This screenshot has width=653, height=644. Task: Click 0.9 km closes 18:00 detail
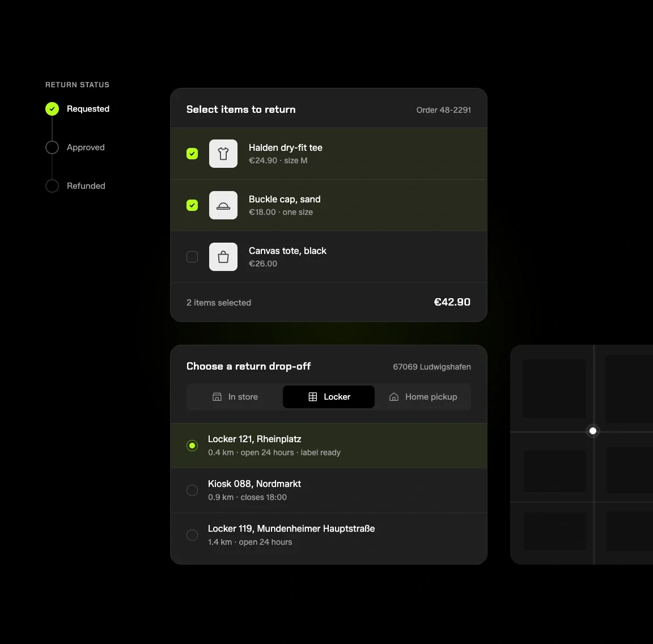tap(247, 497)
